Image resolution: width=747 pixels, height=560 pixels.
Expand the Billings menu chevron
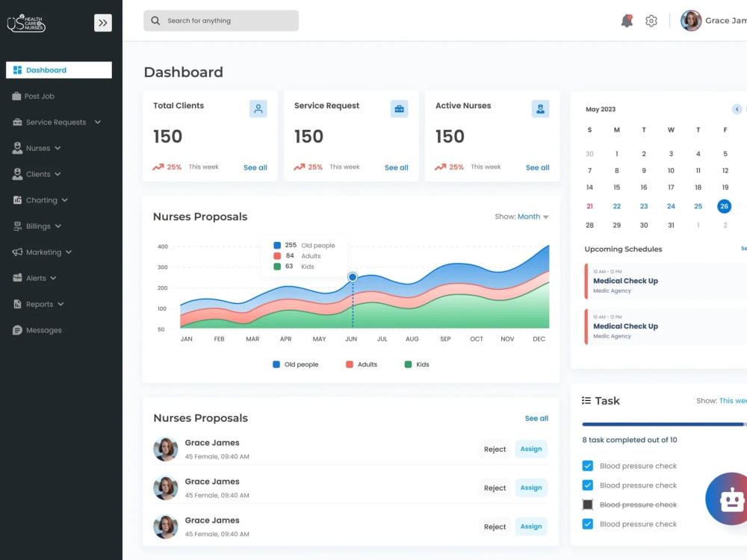point(58,226)
